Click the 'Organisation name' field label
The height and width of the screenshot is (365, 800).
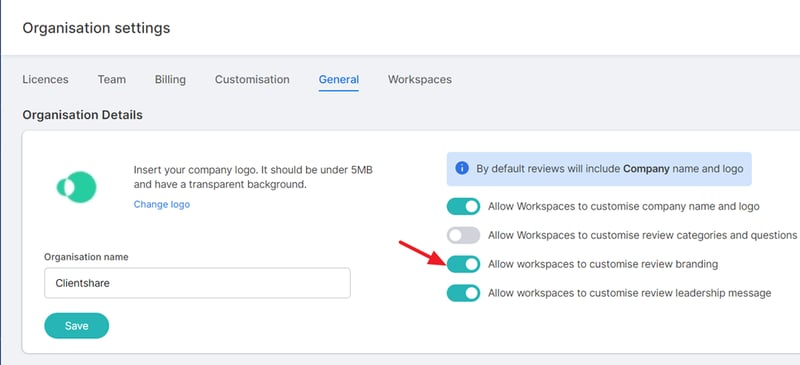(x=86, y=257)
